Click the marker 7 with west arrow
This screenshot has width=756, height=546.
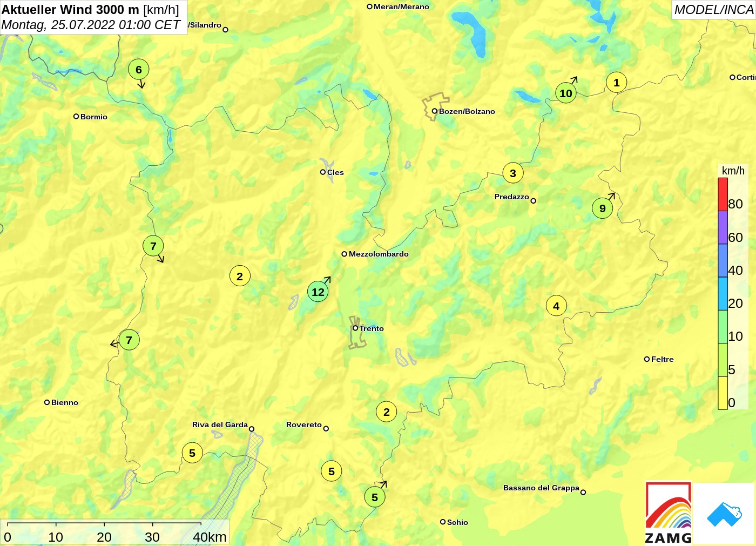[129, 340]
